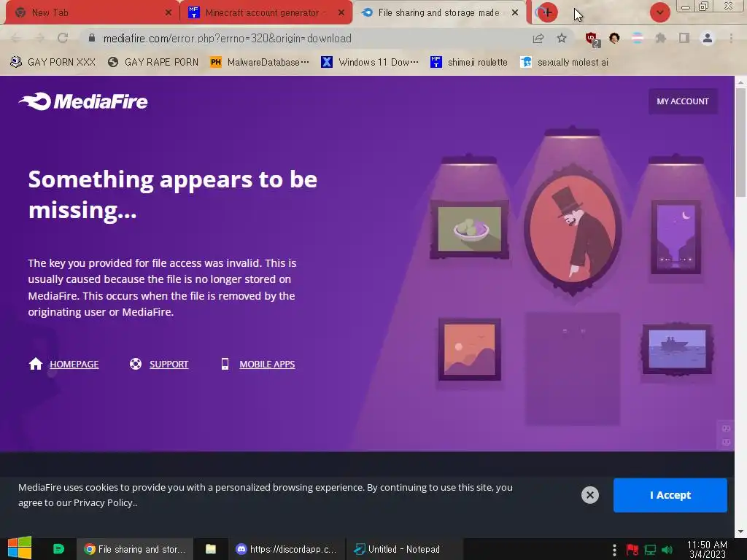Open the Windows Start menu
This screenshot has height=560, width=747.
coord(20,548)
